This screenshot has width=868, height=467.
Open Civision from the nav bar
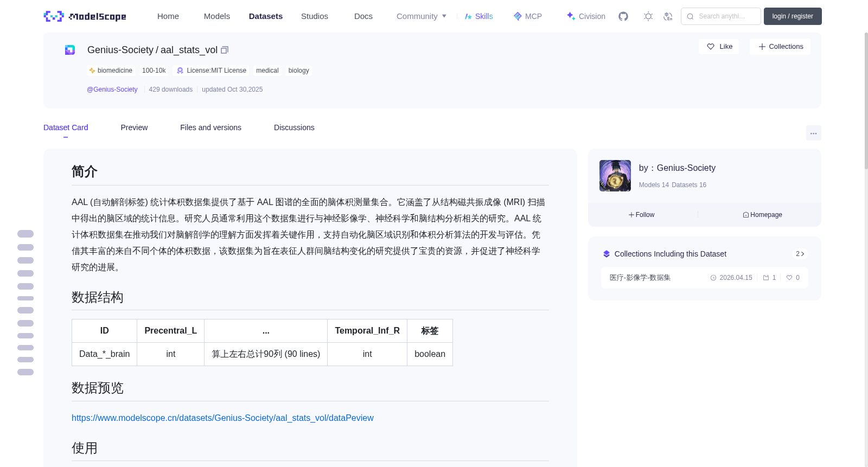point(586,16)
